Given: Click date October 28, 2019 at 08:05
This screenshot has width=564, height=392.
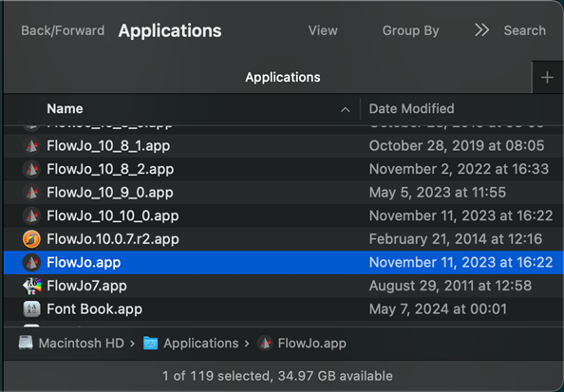Looking at the screenshot, I should (x=457, y=146).
